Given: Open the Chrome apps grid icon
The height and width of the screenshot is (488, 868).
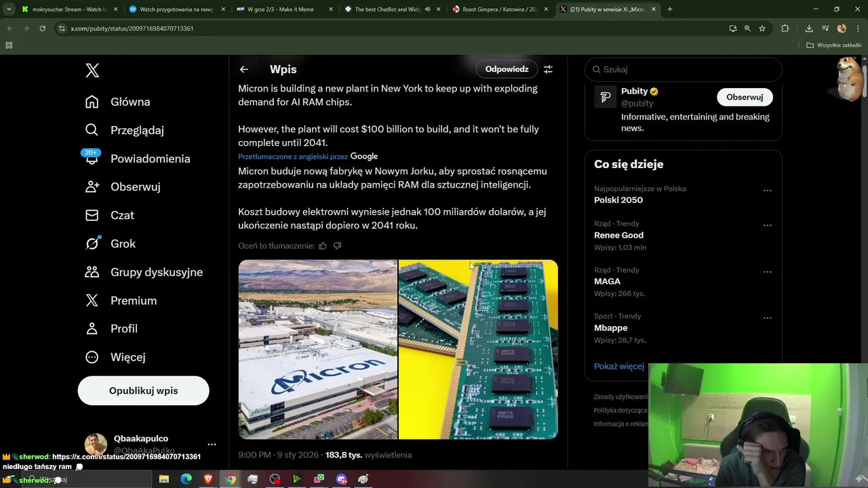Looking at the screenshot, I should click(9, 45).
